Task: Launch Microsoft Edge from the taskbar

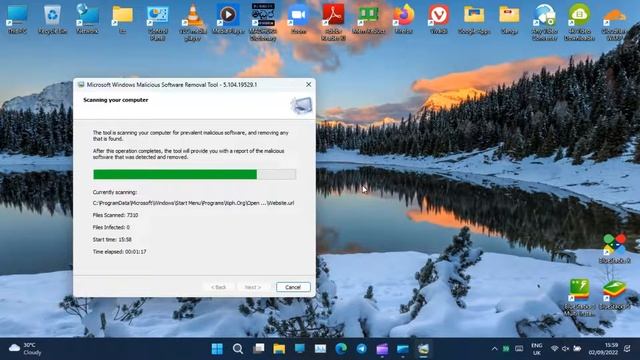Action: click(341, 349)
